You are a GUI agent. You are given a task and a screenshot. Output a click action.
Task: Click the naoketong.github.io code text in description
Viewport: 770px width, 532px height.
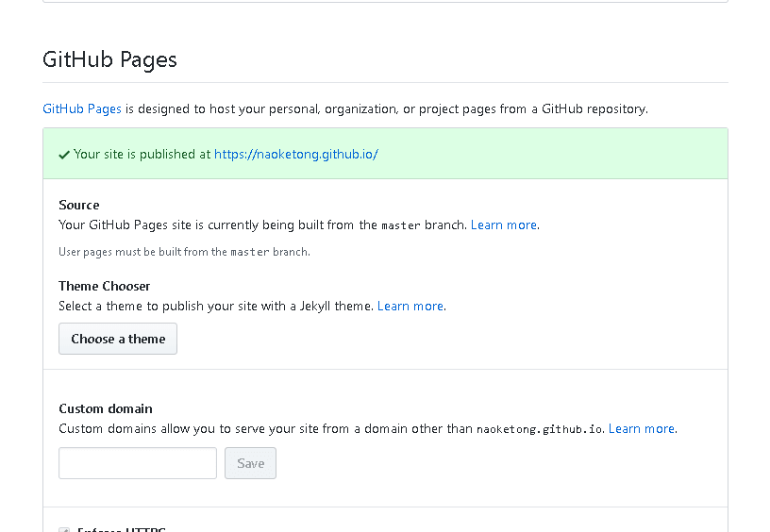pos(540,429)
